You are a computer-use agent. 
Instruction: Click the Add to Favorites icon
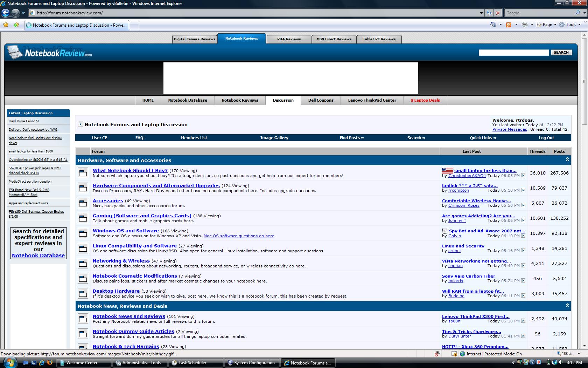pos(16,25)
